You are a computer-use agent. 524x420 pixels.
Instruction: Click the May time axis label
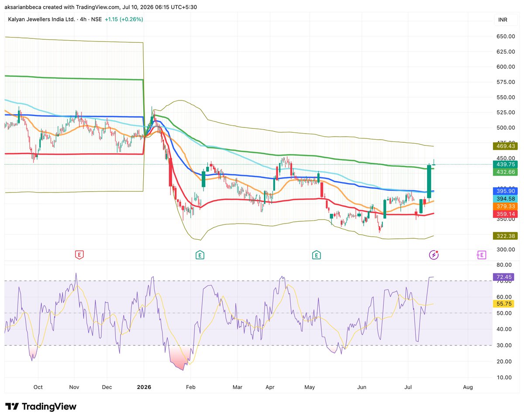[310, 387]
